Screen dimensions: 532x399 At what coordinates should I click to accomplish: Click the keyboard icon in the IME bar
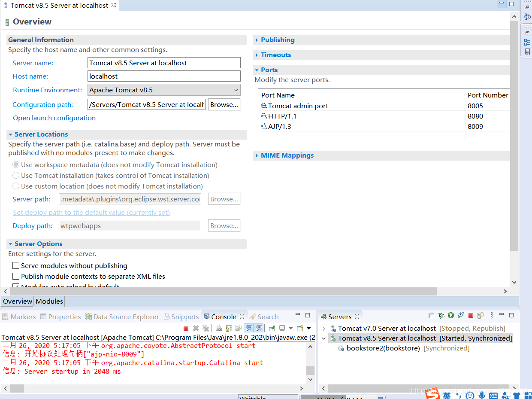coord(493,395)
